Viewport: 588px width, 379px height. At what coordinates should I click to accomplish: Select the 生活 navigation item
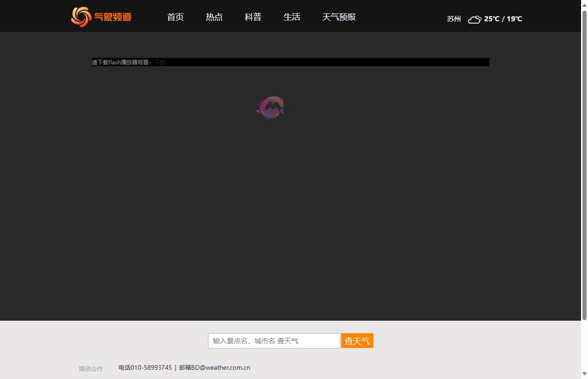click(x=292, y=17)
